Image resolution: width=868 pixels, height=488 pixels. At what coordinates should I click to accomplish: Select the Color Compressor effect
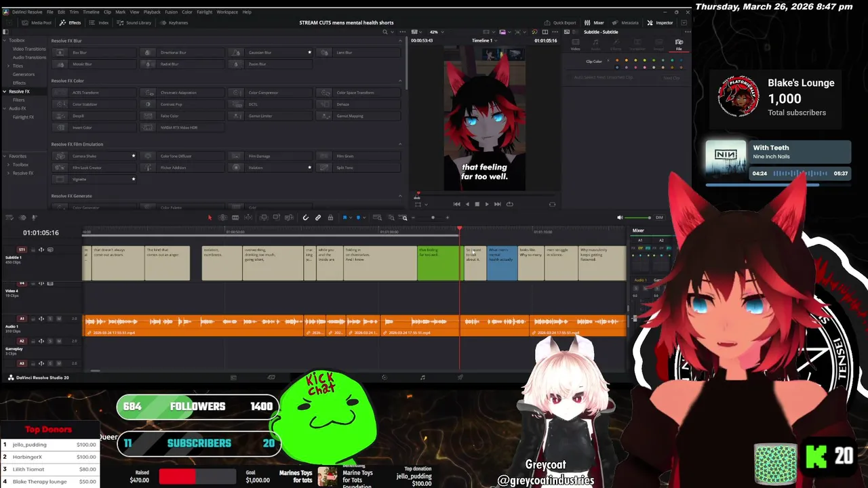[x=271, y=92]
